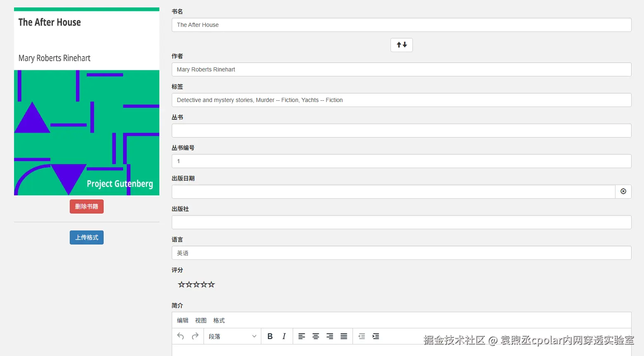Undo last edit in description editor

click(180, 336)
